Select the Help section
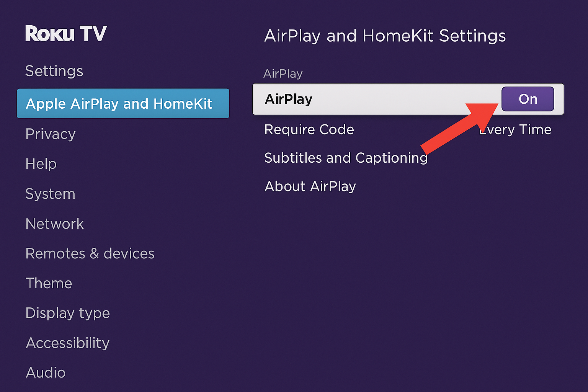Screen dimensions: 588x392 click(x=41, y=164)
